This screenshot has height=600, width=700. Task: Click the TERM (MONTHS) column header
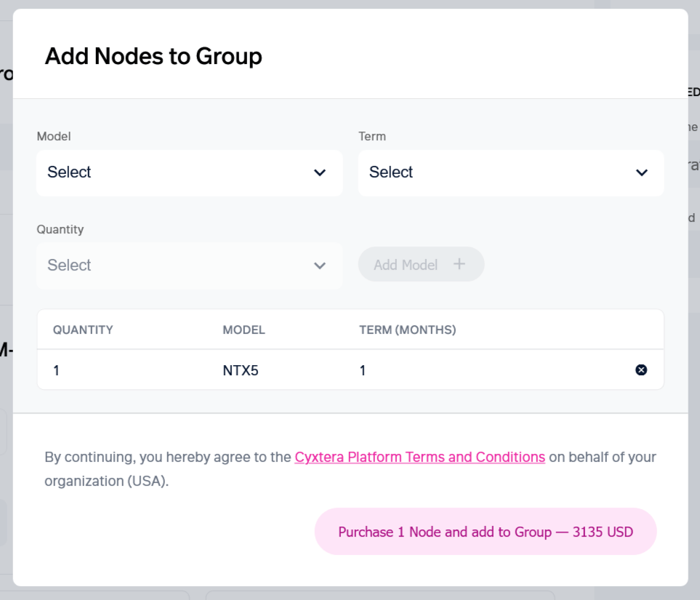point(407,330)
